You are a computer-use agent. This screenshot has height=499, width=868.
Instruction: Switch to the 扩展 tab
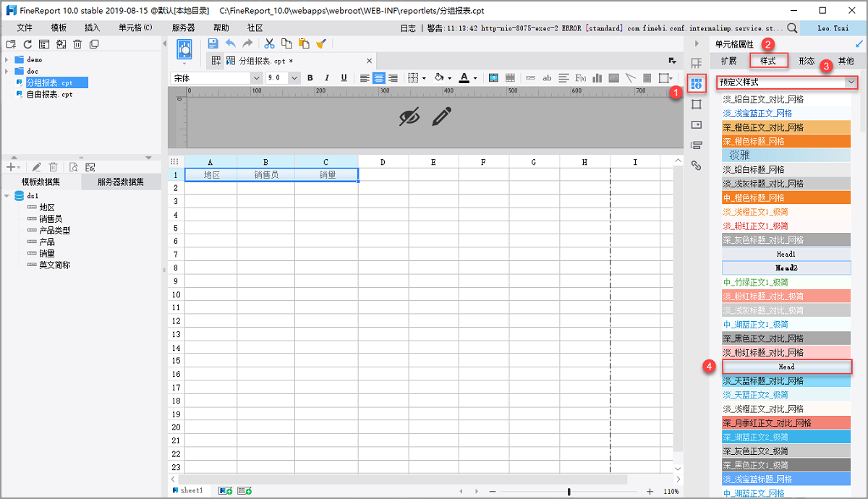click(729, 61)
